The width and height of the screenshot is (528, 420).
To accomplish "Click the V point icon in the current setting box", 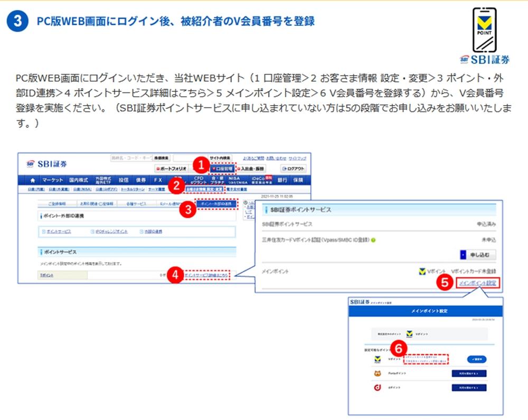I will [409, 334].
